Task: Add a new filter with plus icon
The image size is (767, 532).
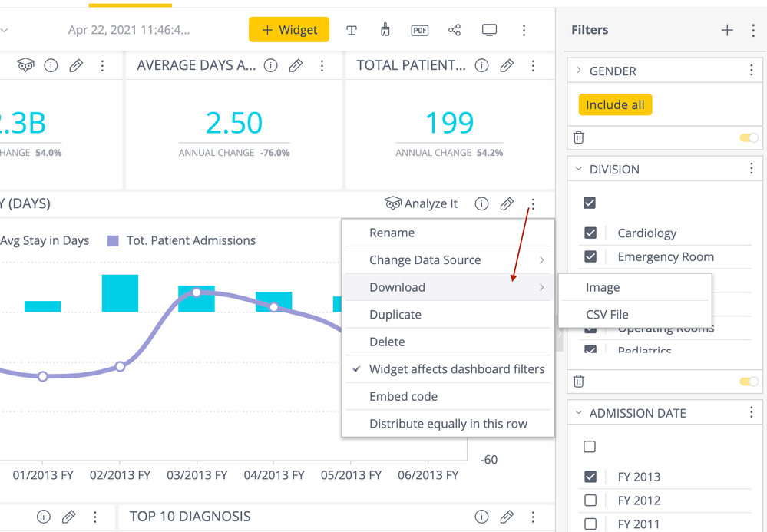Action: click(727, 30)
